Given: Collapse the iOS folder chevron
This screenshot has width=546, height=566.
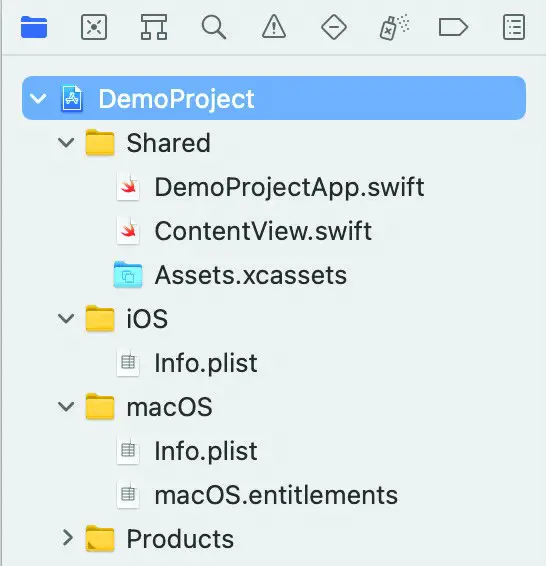Looking at the screenshot, I should point(66,319).
